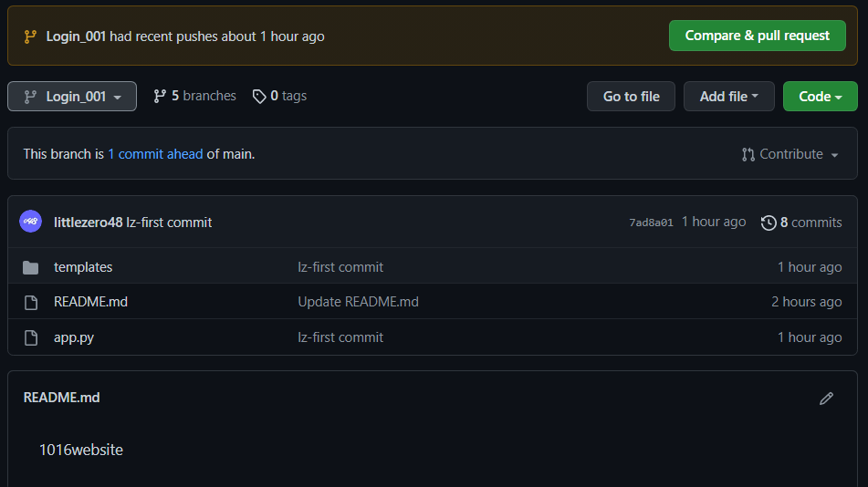Expand the Add file dropdown
The image size is (868, 487).
coord(728,97)
